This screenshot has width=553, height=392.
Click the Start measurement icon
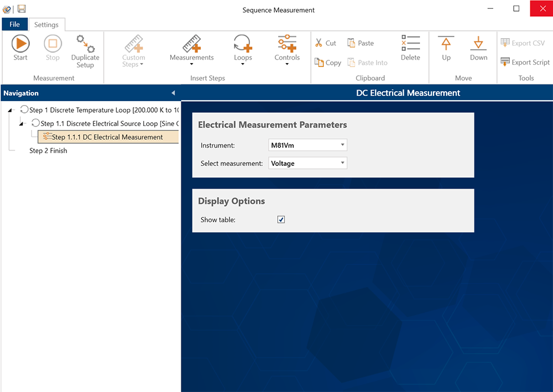[20, 44]
